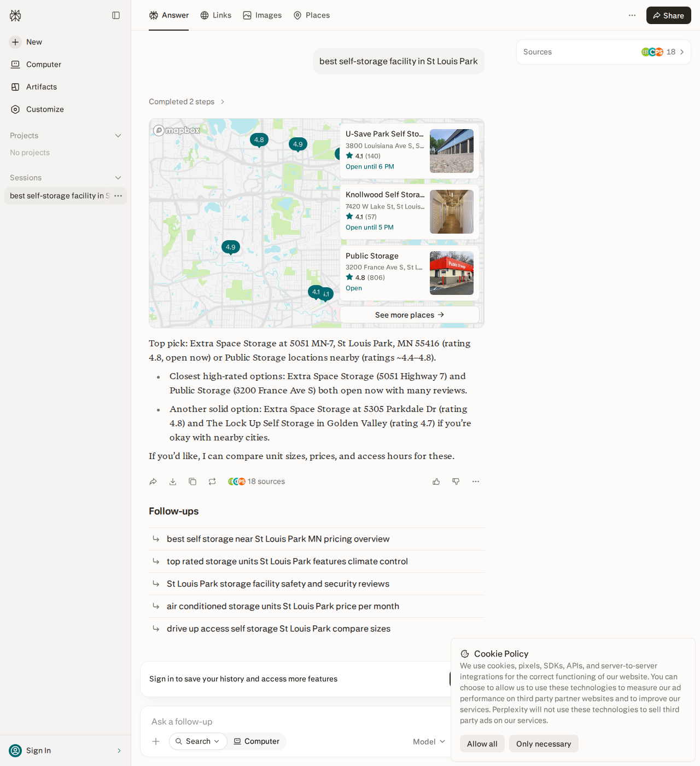700x766 pixels.
Task: Collapse the sidebar panel icon
Action: click(116, 15)
